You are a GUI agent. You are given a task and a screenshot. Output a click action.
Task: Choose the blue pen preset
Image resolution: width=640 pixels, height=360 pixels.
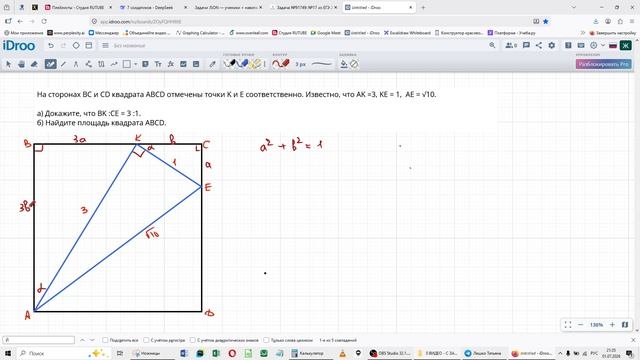point(243,64)
